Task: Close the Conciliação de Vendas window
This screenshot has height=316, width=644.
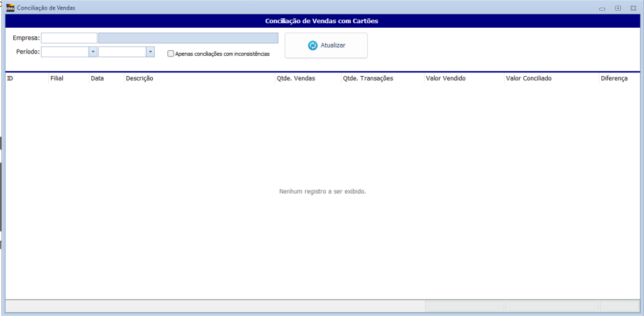Action: point(633,8)
